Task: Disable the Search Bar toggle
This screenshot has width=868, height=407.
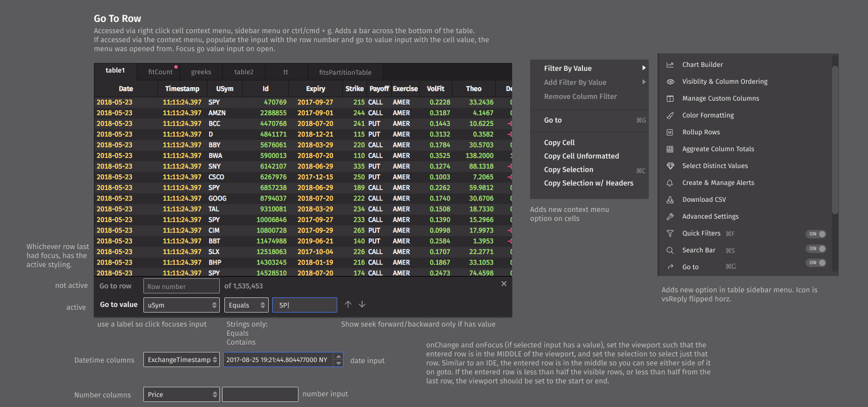Action: (816, 248)
